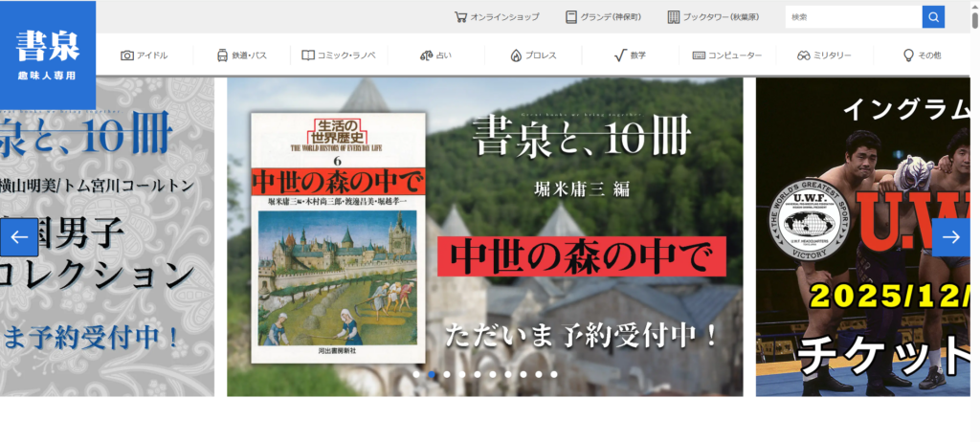
Task: Click the binoculars icon beside ミリタリー
Action: coord(804,55)
